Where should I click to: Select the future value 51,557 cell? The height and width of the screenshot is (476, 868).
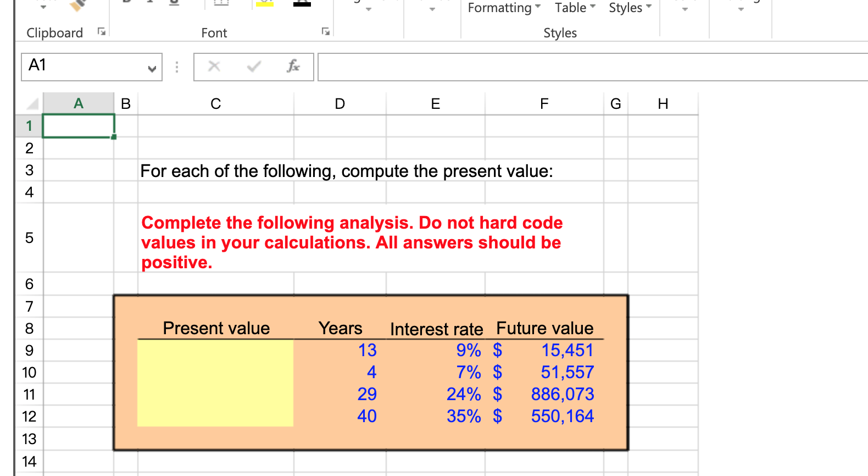[544, 372]
